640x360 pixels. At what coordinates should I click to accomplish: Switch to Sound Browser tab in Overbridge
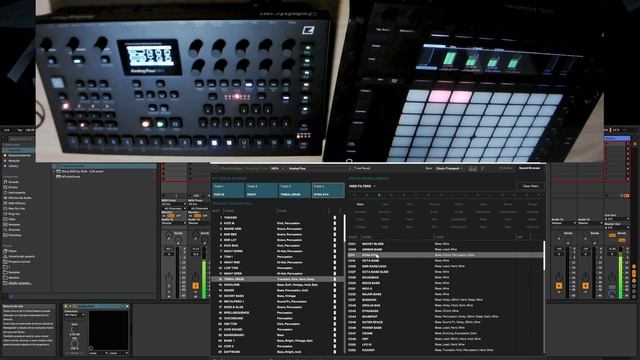pyautogui.click(x=529, y=168)
